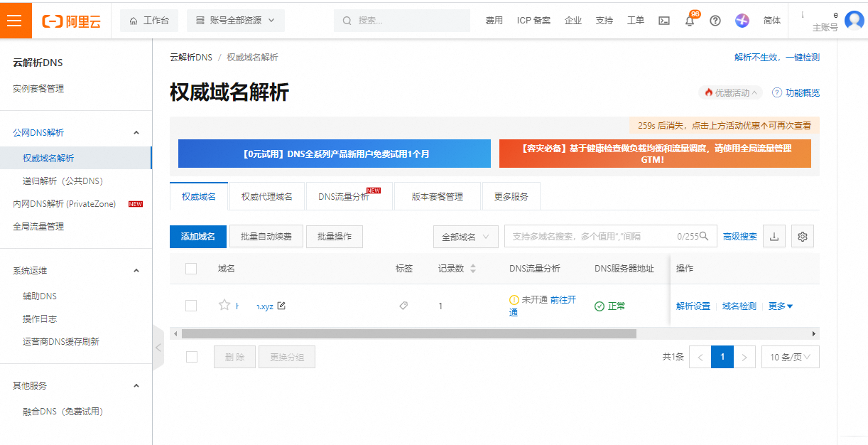Star the .xyz domain as favorite
Viewport: 868px width, 445px height.
tap(224, 305)
